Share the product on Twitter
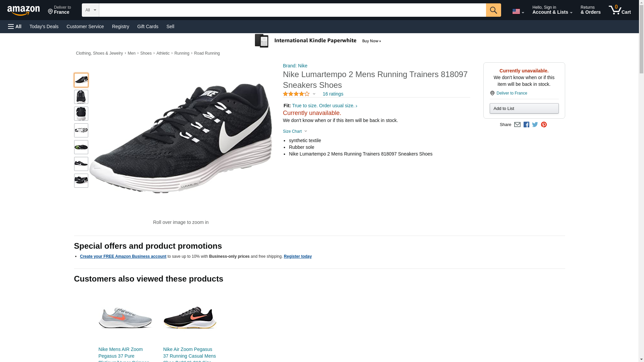Viewport: 644px width, 362px height. click(x=535, y=125)
